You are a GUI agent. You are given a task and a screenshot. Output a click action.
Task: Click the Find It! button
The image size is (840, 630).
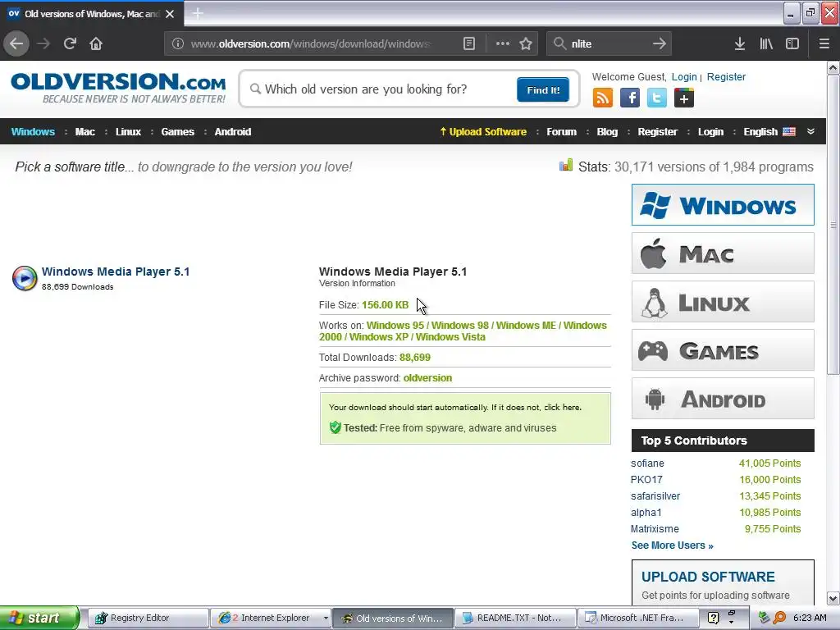[543, 90]
